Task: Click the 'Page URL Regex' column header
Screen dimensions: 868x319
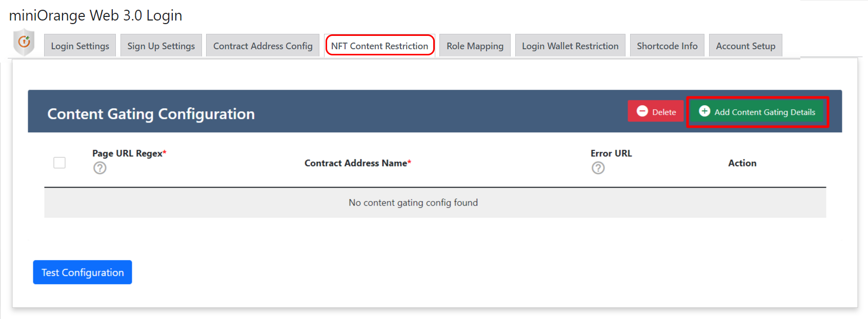Action: coord(129,153)
